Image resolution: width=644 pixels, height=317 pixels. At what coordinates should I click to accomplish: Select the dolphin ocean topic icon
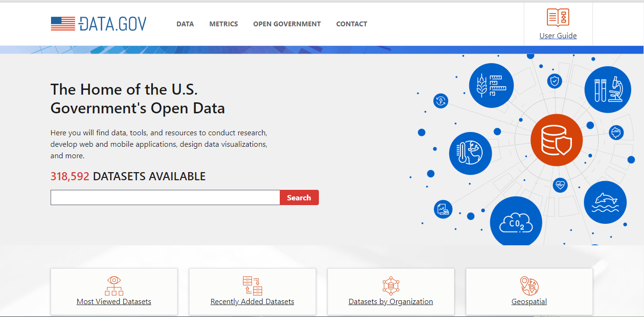(x=605, y=202)
